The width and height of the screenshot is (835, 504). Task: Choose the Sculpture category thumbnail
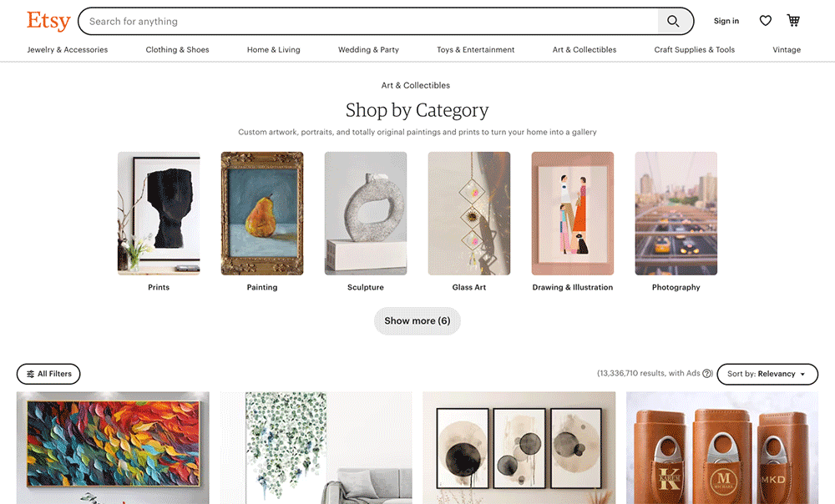coord(366,214)
